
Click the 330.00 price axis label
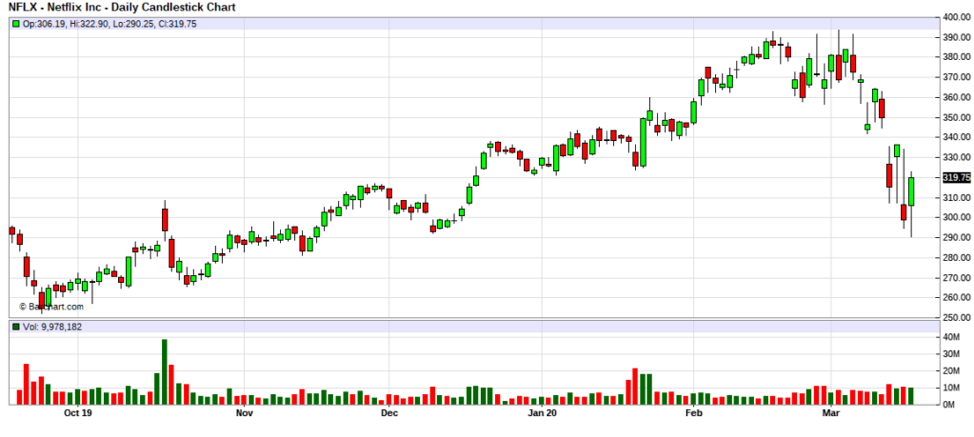(x=957, y=158)
